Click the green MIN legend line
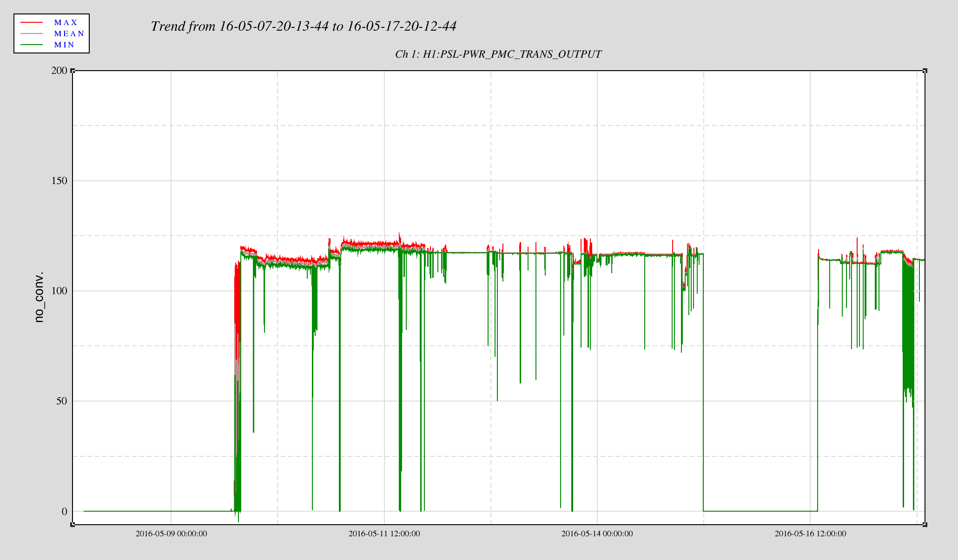 coord(32,45)
